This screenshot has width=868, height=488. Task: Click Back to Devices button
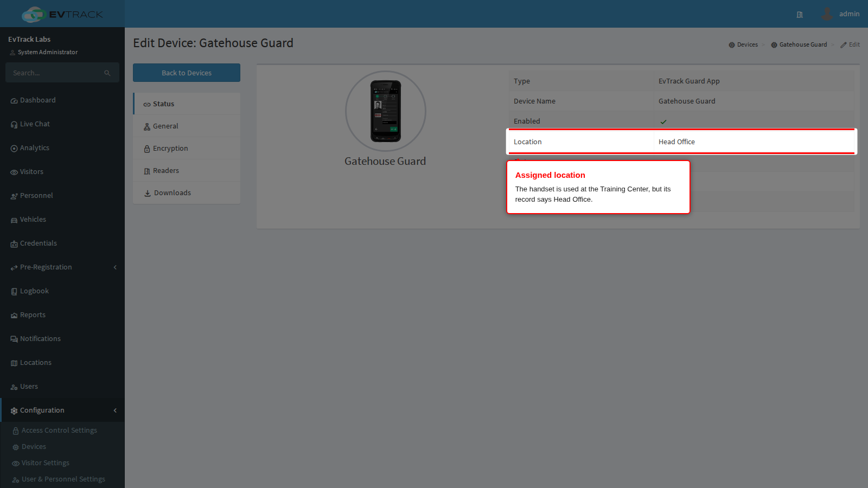coord(187,73)
